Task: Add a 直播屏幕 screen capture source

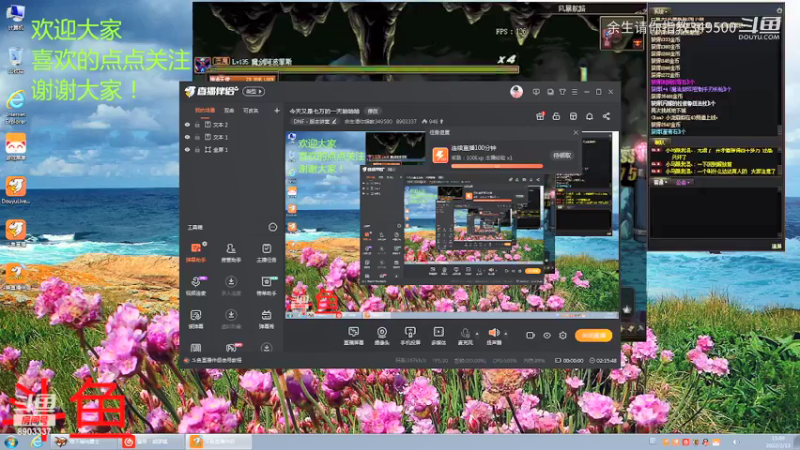Action: click(354, 336)
